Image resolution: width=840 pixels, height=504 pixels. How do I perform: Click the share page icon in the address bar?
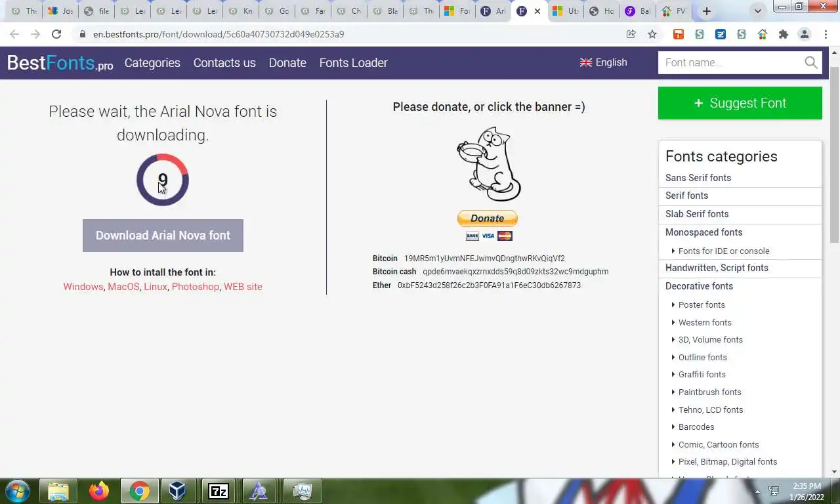[631, 34]
